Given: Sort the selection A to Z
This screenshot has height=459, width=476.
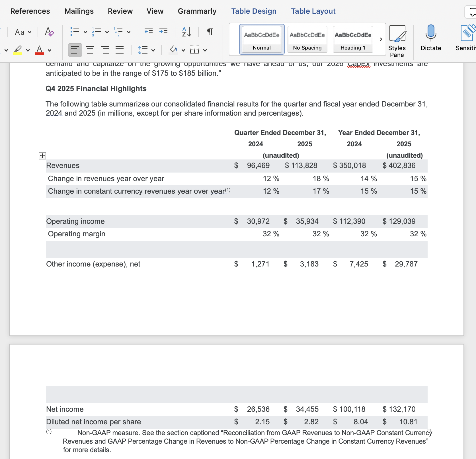Looking at the screenshot, I should [187, 32].
